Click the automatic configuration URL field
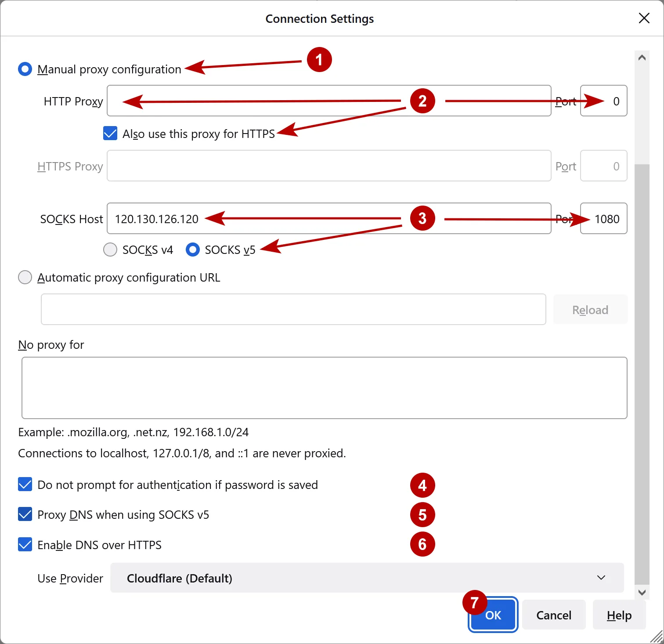664x644 pixels. click(x=293, y=309)
